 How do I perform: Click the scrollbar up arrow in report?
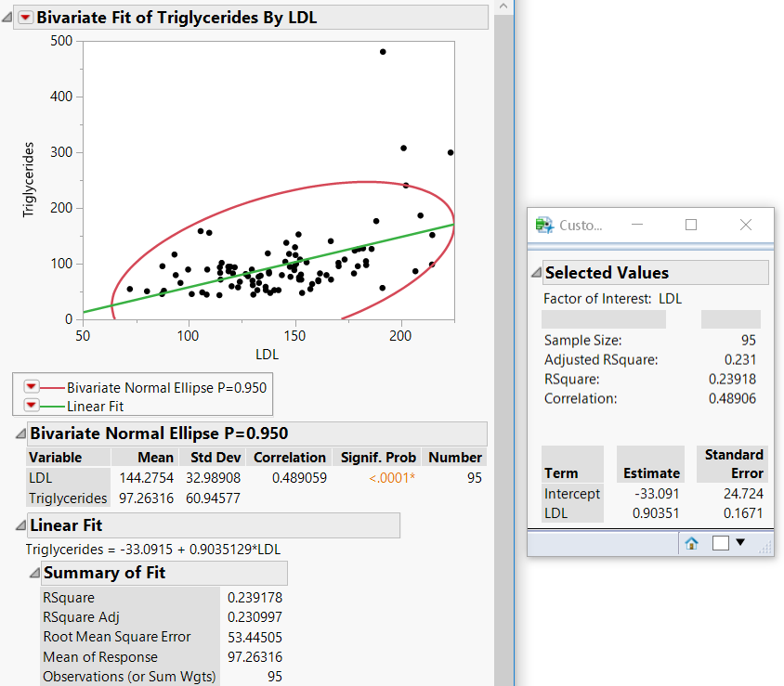click(x=504, y=7)
